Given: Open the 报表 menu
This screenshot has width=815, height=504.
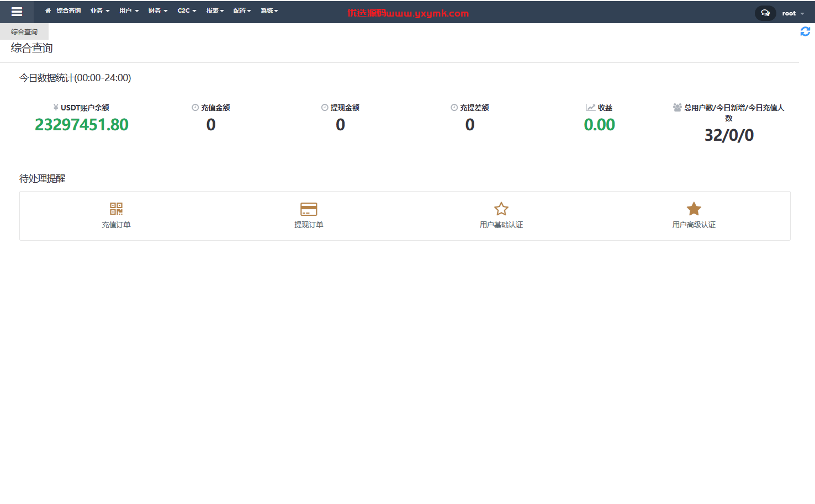Looking at the screenshot, I should click(x=215, y=10).
